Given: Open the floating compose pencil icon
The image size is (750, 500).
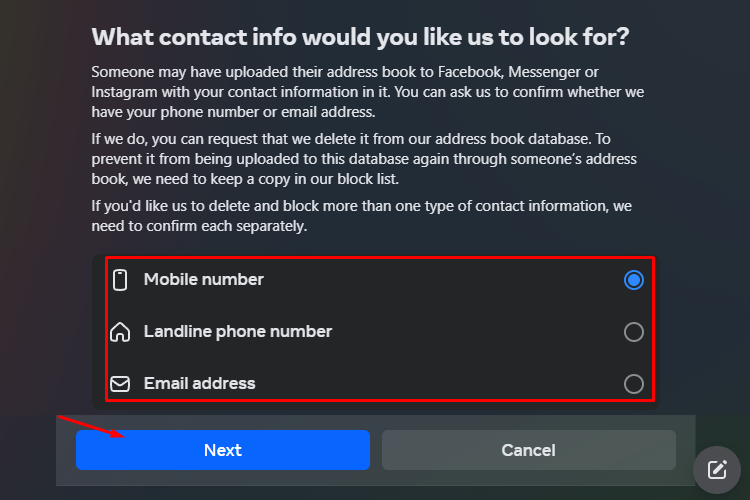Looking at the screenshot, I should pyautogui.click(x=717, y=470).
